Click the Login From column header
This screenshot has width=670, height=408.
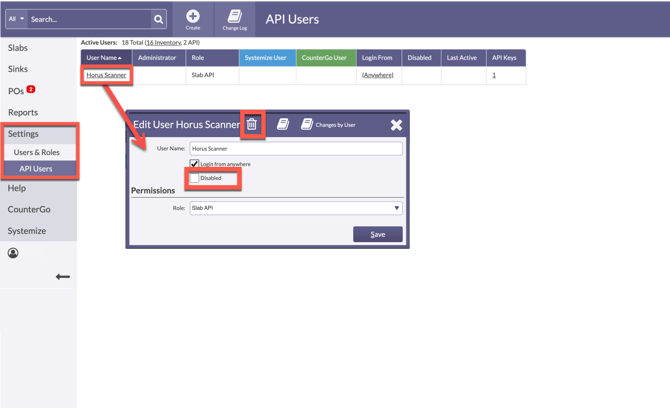[379, 58]
